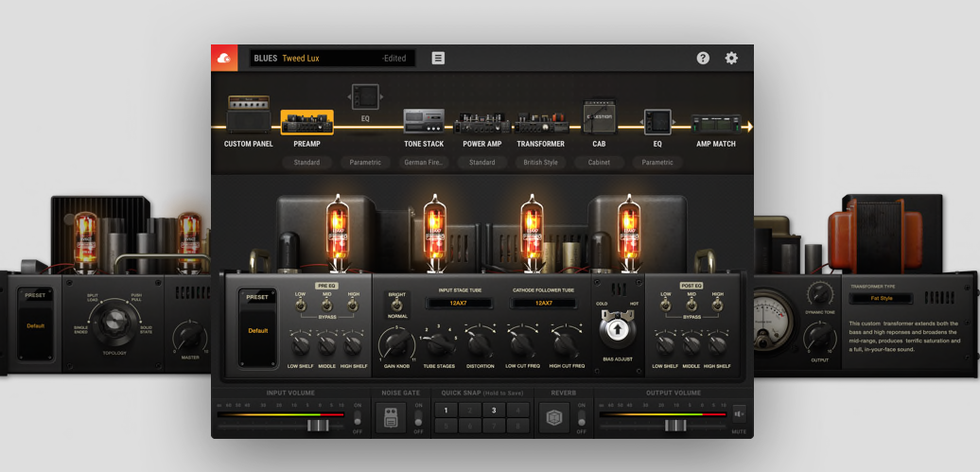Select the Parametric pill under the first EQ

click(x=365, y=163)
